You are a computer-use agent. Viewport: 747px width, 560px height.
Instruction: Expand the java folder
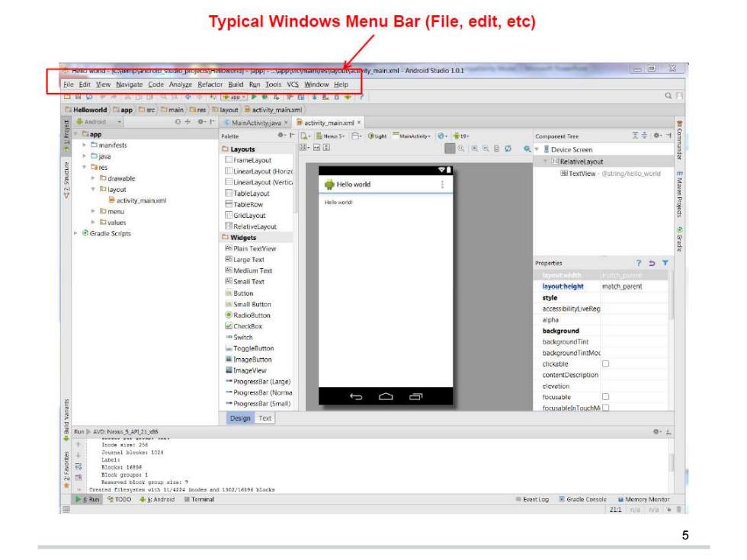(x=85, y=156)
